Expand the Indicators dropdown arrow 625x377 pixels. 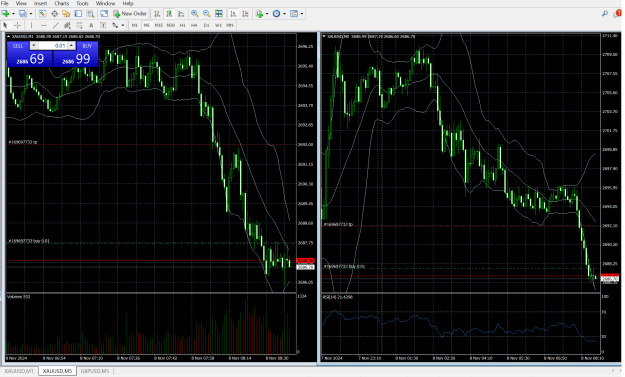[x=267, y=14]
